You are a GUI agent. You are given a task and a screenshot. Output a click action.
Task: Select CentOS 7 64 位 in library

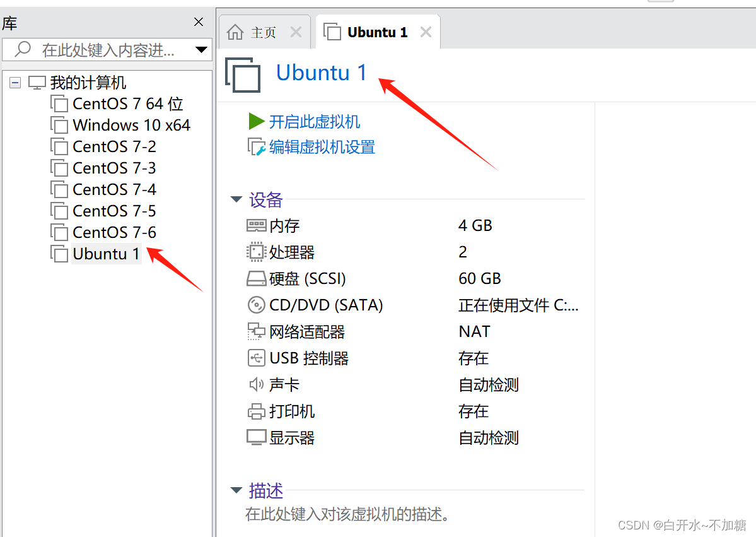coord(128,103)
